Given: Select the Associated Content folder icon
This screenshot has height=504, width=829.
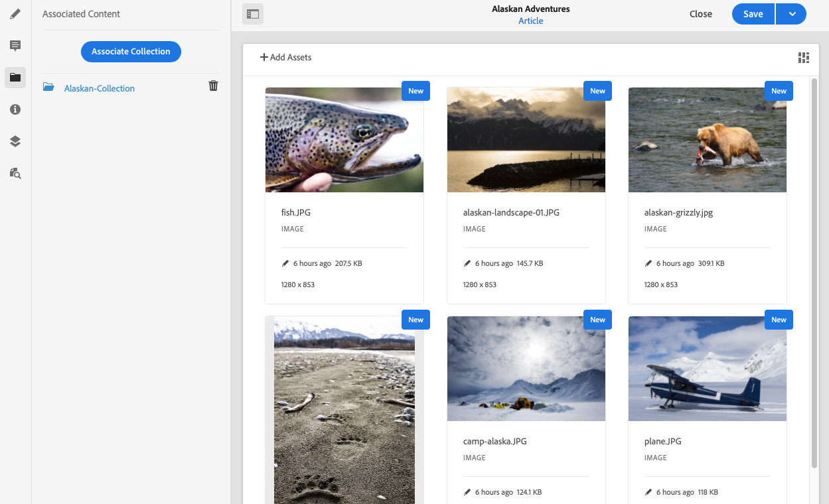Looking at the screenshot, I should 15,78.
